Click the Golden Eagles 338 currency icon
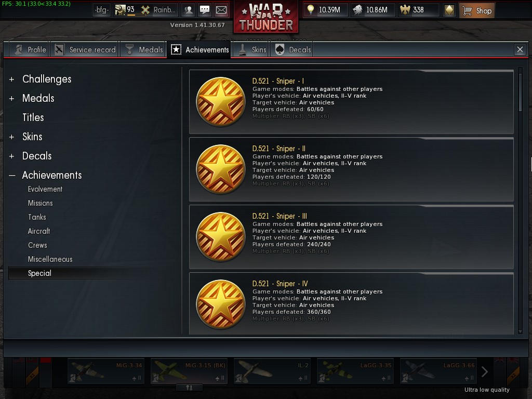 click(405, 10)
